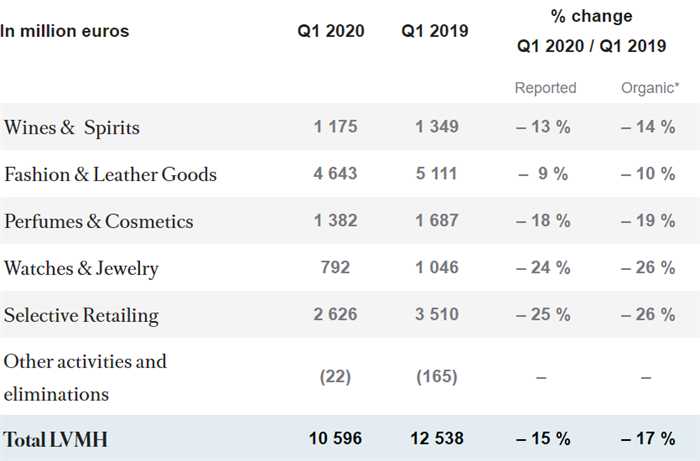Click the Perfumes & Cosmetics row label
Screen dimensions: 700x461
(99, 221)
